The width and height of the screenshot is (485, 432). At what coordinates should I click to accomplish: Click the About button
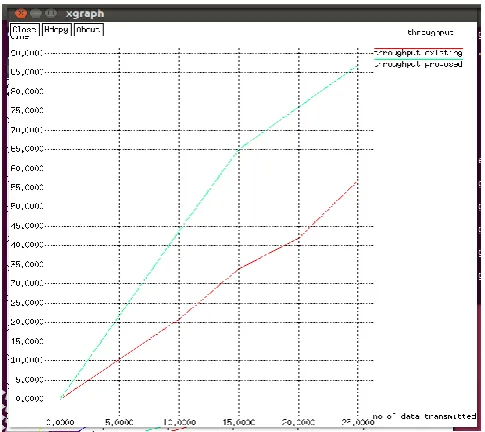[88, 30]
